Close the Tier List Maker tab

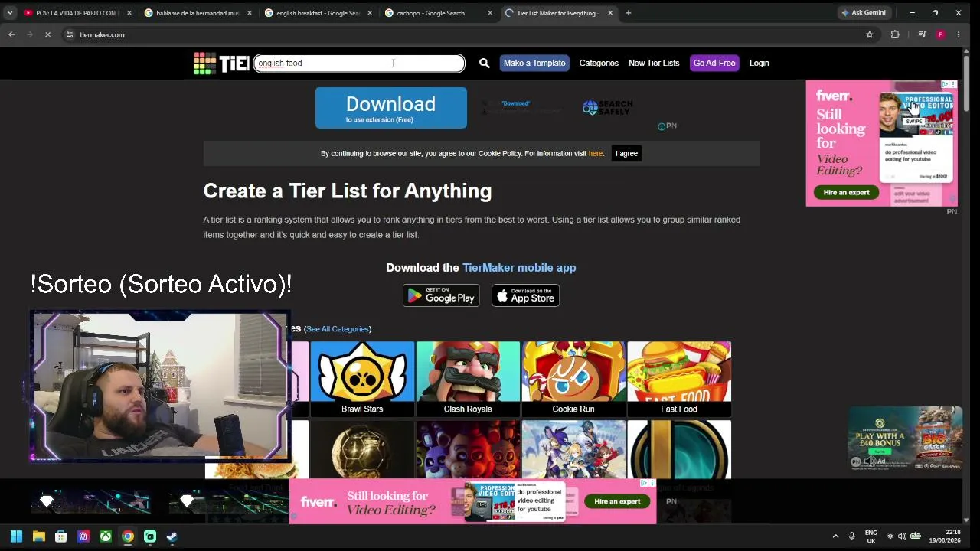610,13
